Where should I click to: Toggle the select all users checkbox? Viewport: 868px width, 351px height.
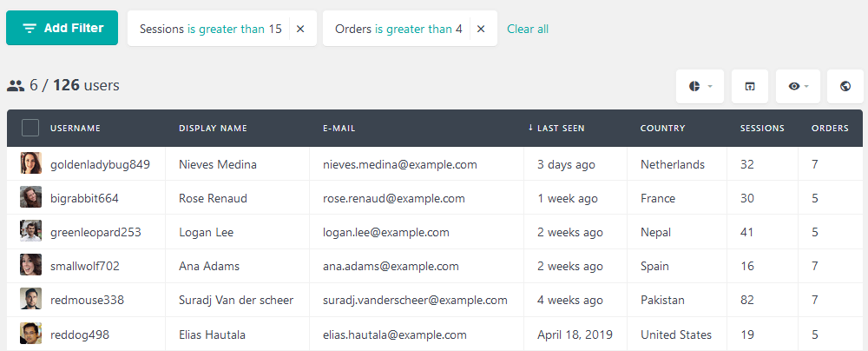click(x=30, y=128)
